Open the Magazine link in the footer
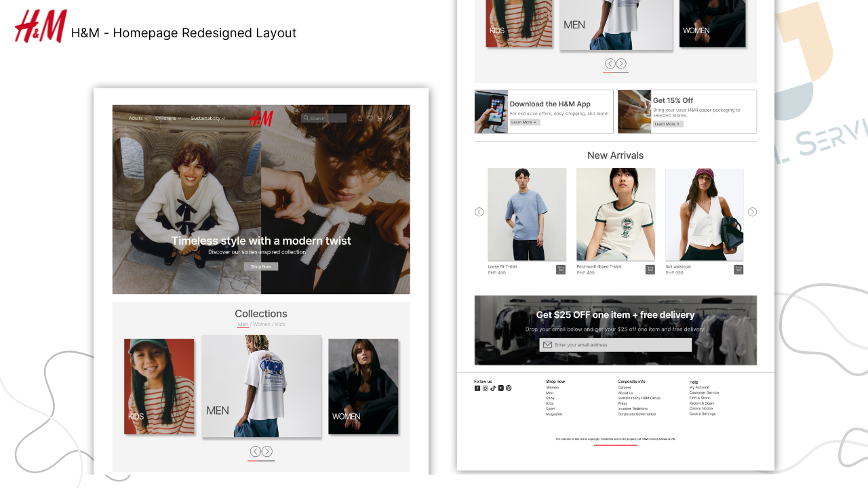Viewport: 868px width, 488px height. click(553, 414)
